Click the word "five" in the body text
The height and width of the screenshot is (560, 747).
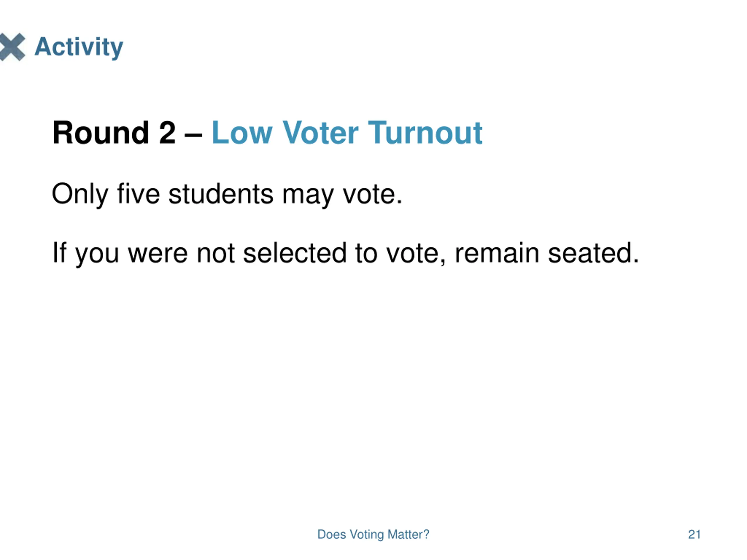point(139,194)
